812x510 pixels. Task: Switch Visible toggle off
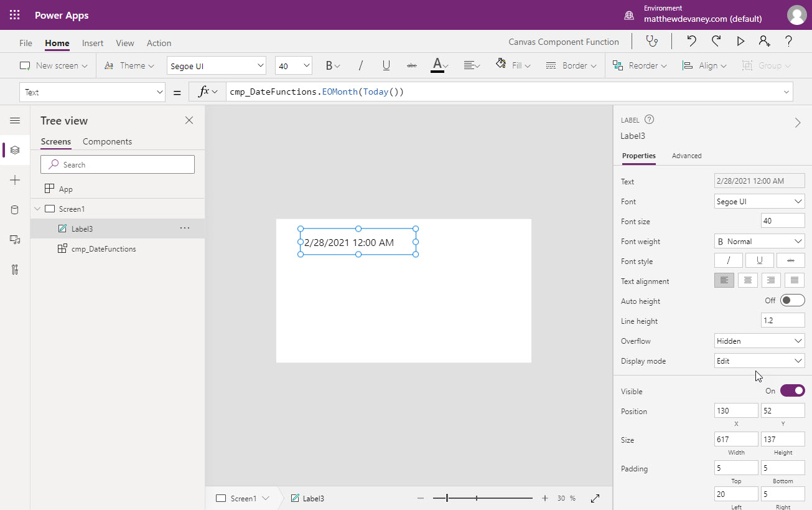click(x=792, y=390)
